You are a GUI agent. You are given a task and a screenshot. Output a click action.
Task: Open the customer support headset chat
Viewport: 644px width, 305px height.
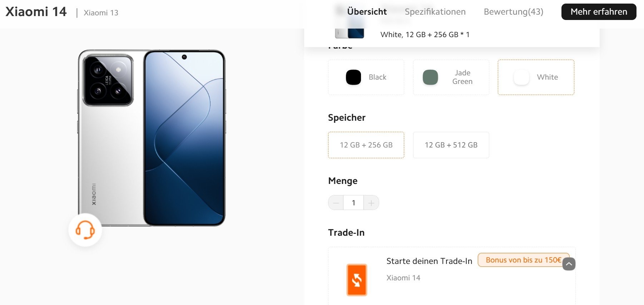tap(85, 230)
